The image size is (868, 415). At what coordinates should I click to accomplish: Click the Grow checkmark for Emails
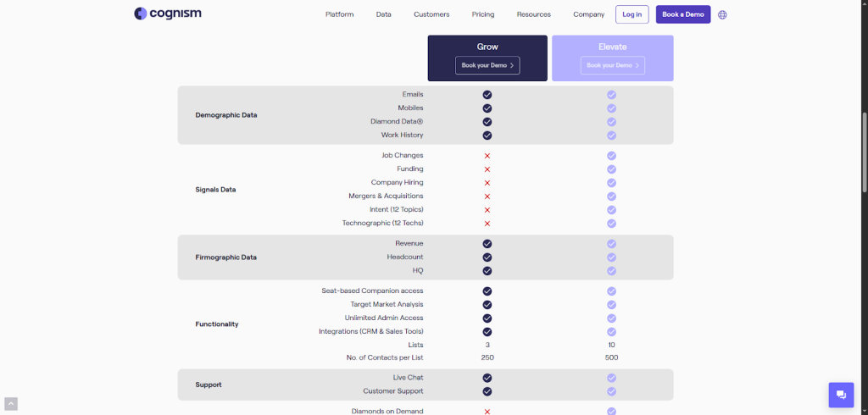(x=487, y=95)
